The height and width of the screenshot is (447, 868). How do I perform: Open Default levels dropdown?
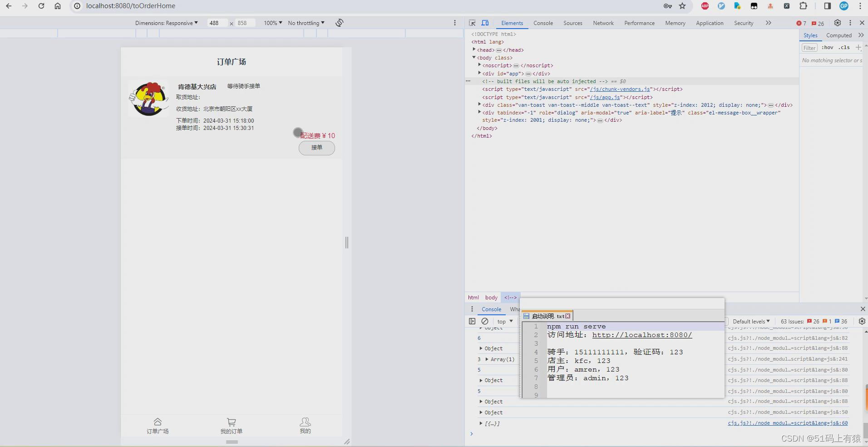point(751,321)
